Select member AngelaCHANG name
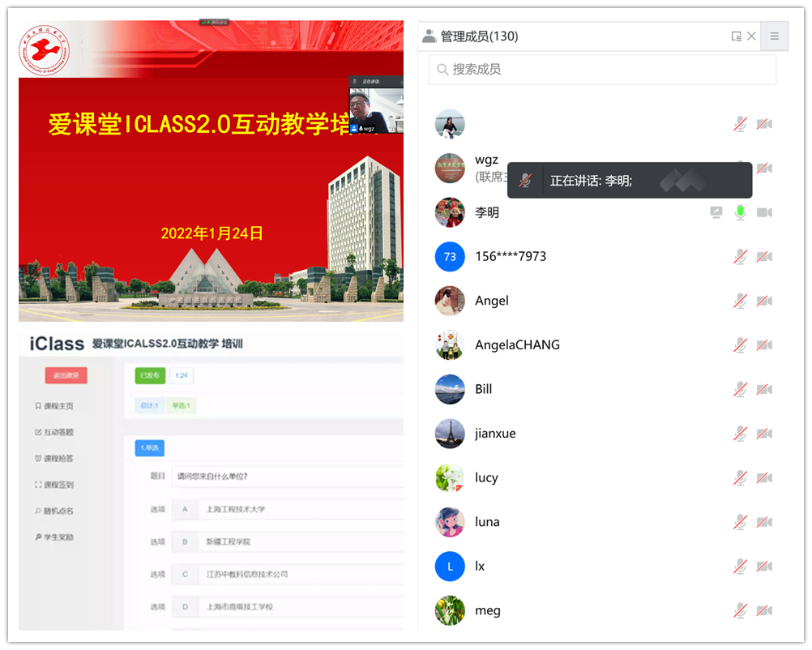 click(517, 345)
